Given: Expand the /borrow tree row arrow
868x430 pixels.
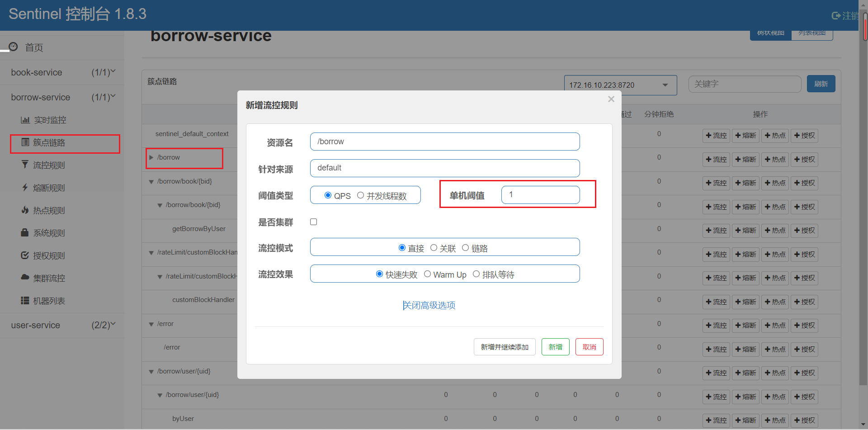Looking at the screenshot, I should point(151,157).
